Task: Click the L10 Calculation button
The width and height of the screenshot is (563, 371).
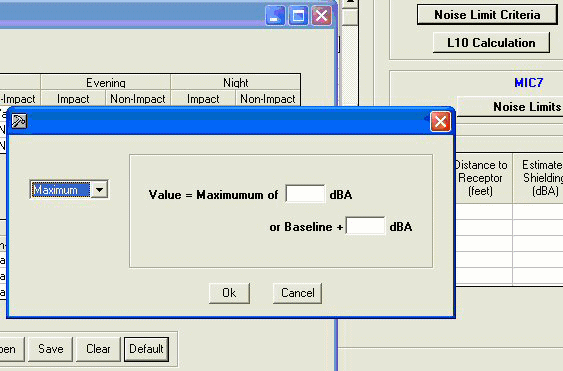Action: click(491, 43)
